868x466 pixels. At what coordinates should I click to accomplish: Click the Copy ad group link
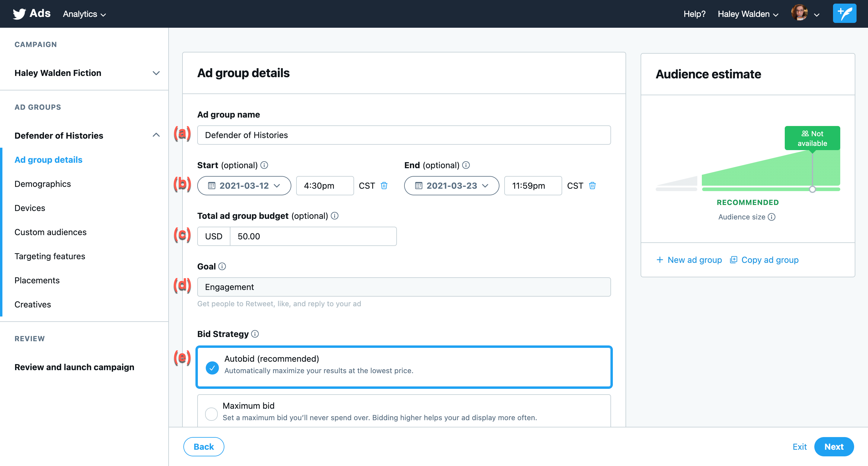769,260
